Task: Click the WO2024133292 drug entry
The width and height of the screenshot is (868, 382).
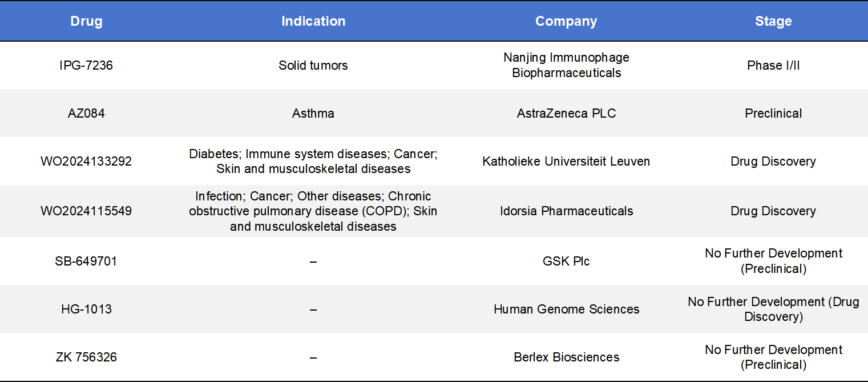Action: pos(86,161)
